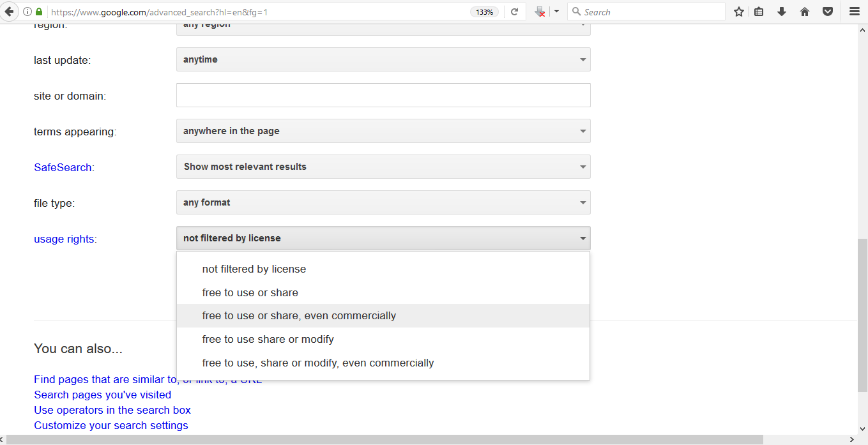
Task: Click "Use operators in the search box" link
Action: [112, 410]
